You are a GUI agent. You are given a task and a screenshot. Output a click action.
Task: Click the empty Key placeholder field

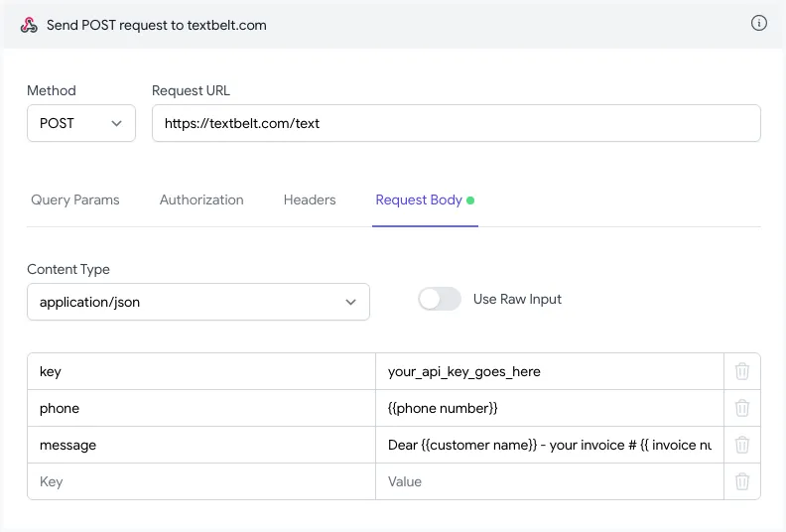201,481
